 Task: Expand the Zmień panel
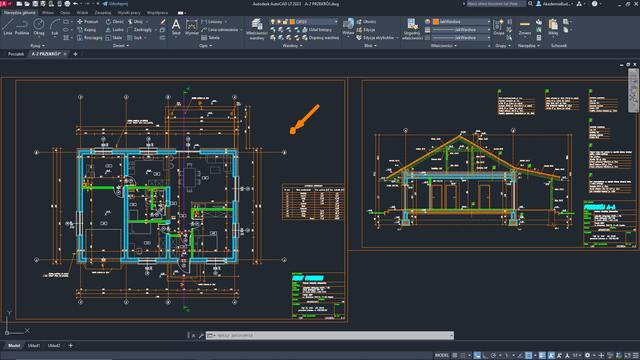click(120, 46)
